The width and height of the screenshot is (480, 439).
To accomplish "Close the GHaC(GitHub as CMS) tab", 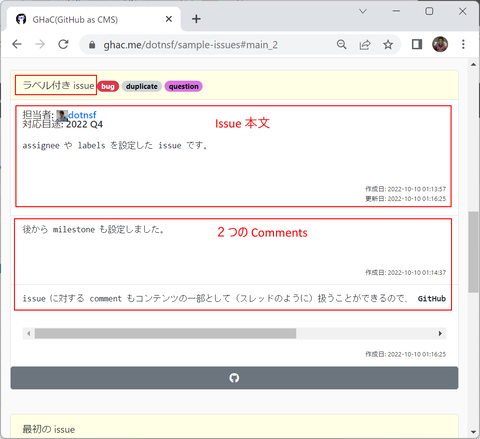I will click(169, 19).
